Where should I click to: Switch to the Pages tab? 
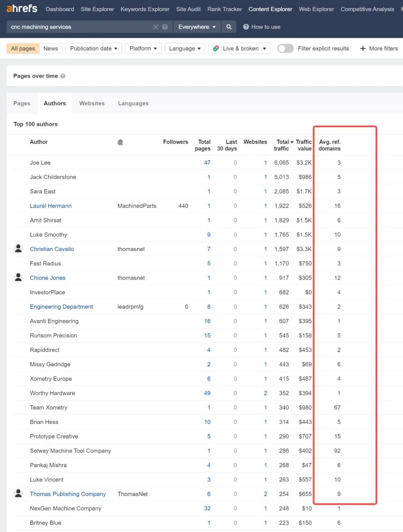[22, 103]
